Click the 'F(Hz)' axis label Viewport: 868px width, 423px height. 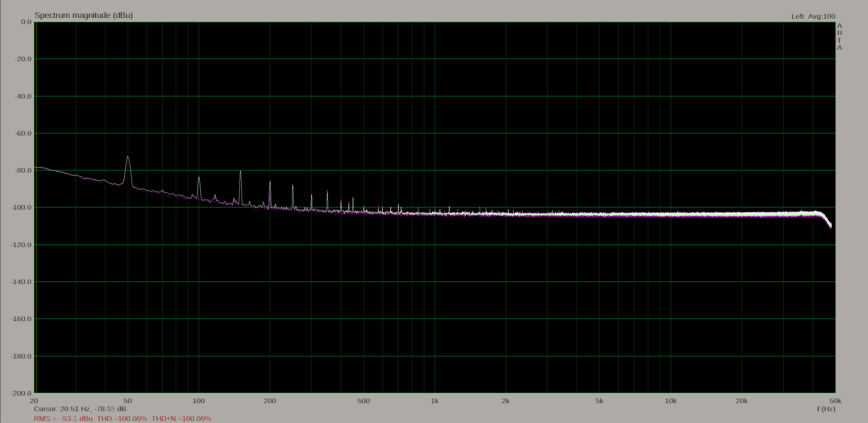[x=826, y=409]
